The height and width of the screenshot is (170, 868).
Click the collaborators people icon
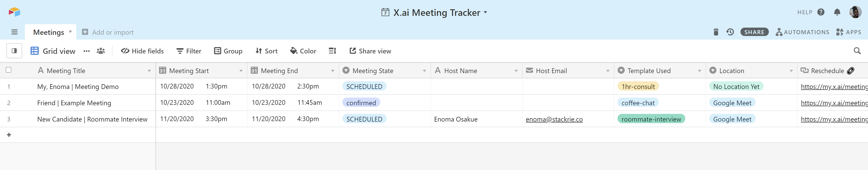100,51
